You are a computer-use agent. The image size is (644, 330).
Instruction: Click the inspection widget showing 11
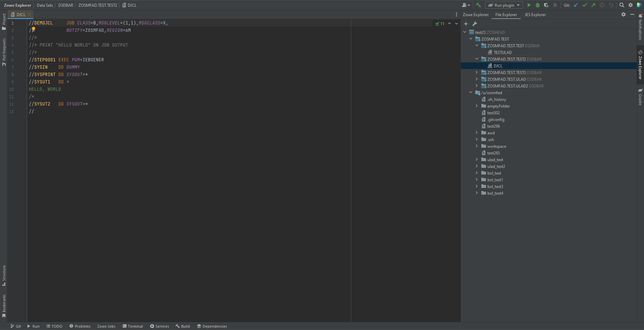(440, 23)
